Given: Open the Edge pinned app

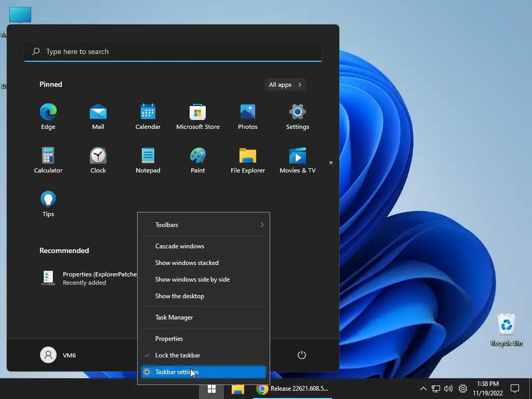Looking at the screenshot, I should click(48, 117).
